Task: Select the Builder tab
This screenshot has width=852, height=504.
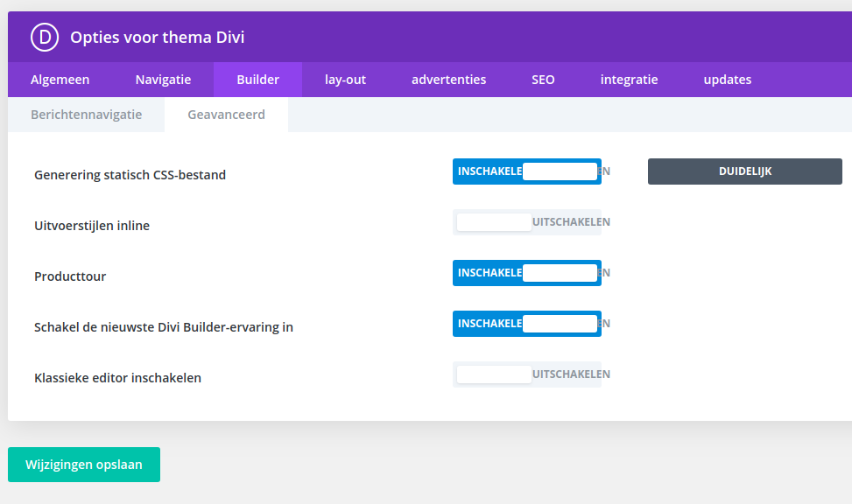Action: (257, 80)
